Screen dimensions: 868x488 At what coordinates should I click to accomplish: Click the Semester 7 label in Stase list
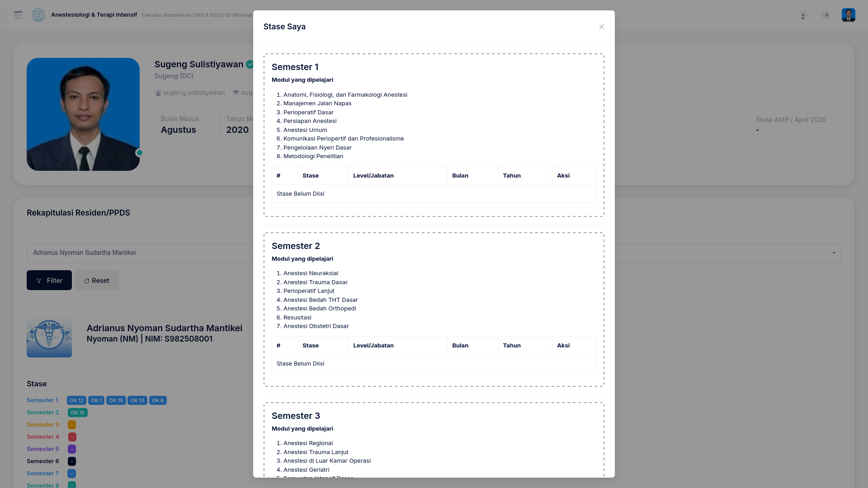(x=43, y=474)
